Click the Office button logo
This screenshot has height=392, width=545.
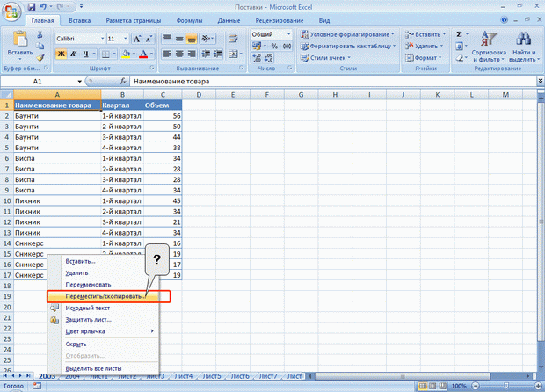(11, 11)
